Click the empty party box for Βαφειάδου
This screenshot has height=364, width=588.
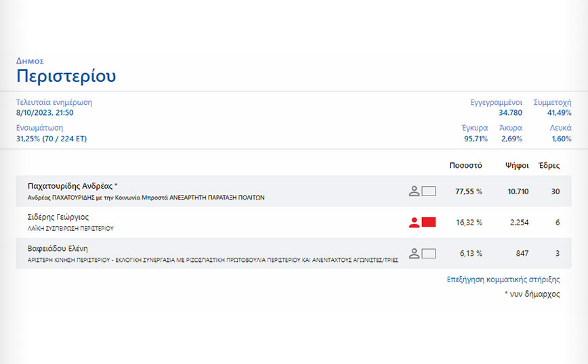pos(429,254)
